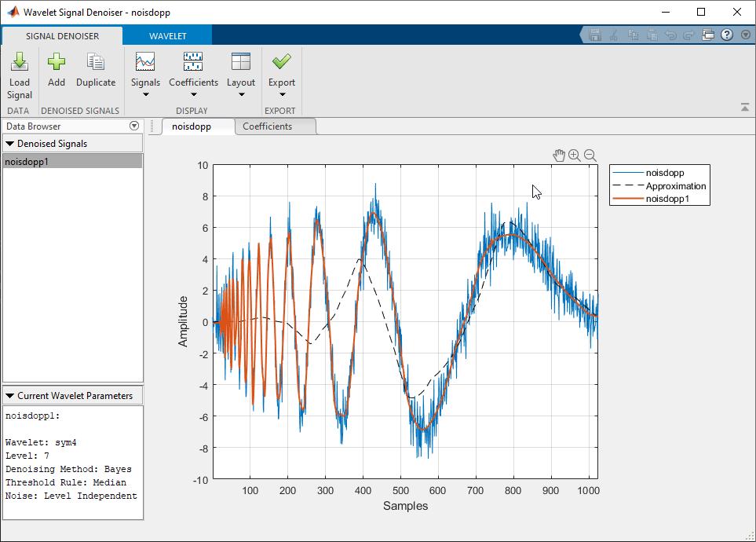This screenshot has width=756, height=542.
Task: Click the Load Signal icon
Action: tap(20, 64)
